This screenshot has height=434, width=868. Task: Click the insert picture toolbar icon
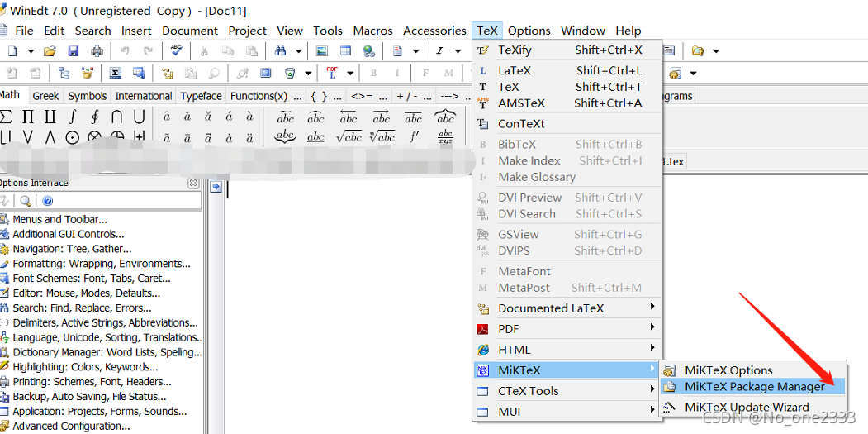(321, 51)
